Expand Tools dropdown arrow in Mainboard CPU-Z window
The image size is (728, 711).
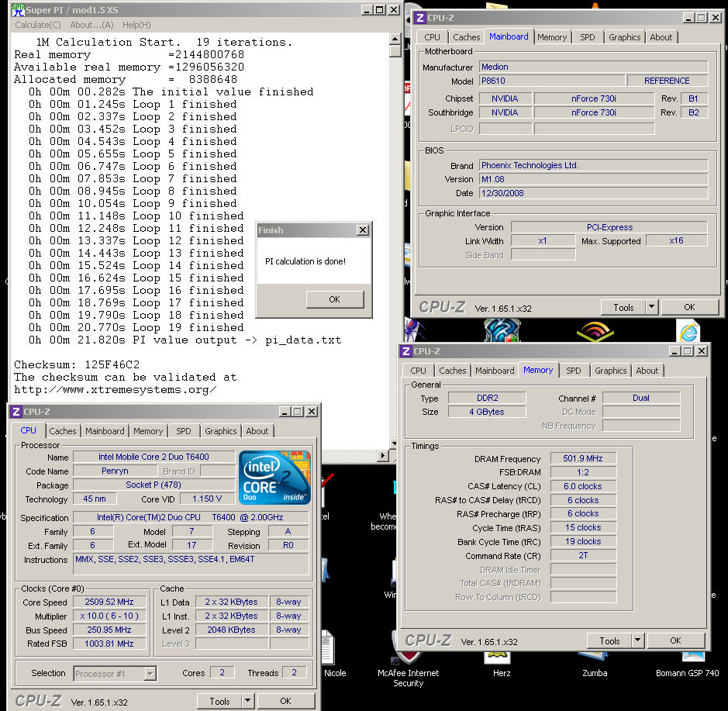pos(652,308)
